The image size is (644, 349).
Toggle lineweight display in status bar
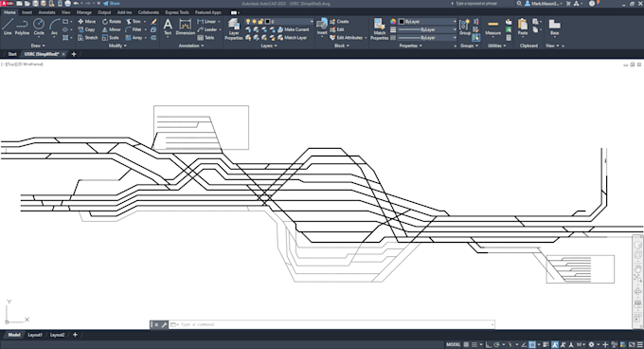click(546, 344)
